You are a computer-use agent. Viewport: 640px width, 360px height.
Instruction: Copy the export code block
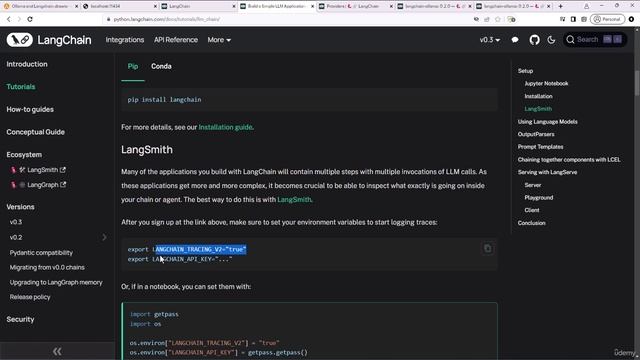487,249
